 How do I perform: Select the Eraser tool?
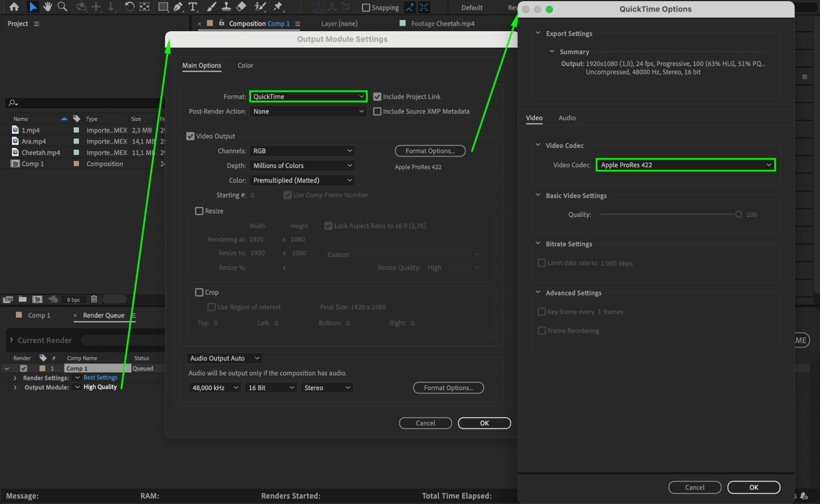(x=242, y=7)
